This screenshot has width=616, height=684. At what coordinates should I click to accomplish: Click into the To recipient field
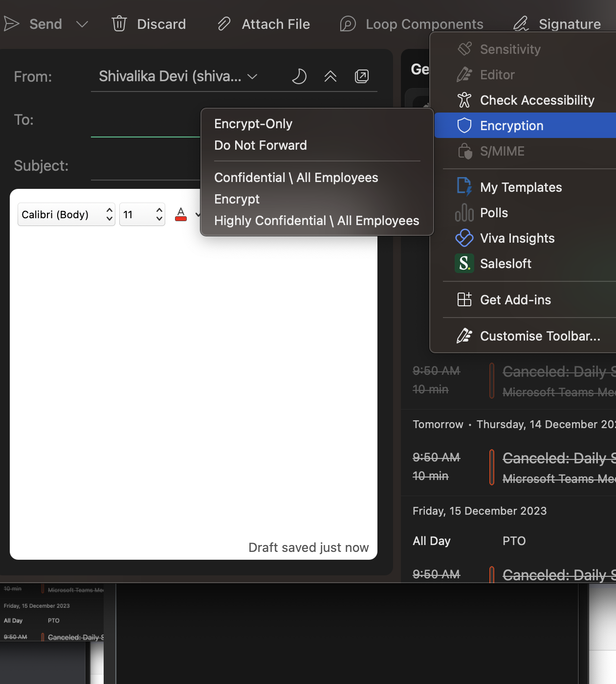click(146, 121)
